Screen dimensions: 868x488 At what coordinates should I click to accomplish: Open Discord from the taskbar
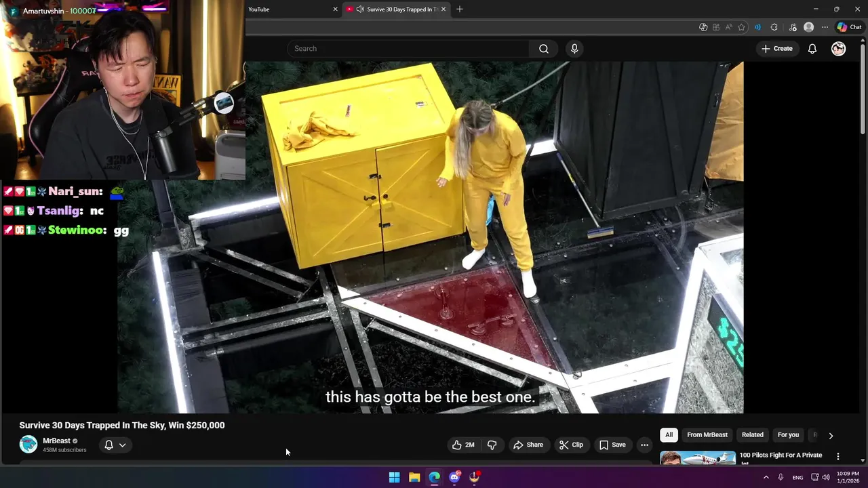pyautogui.click(x=454, y=477)
